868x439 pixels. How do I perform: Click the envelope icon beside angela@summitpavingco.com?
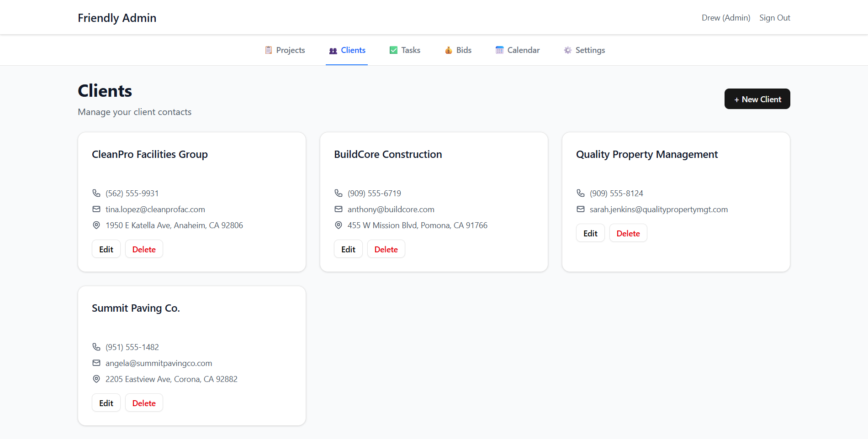(96, 363)
